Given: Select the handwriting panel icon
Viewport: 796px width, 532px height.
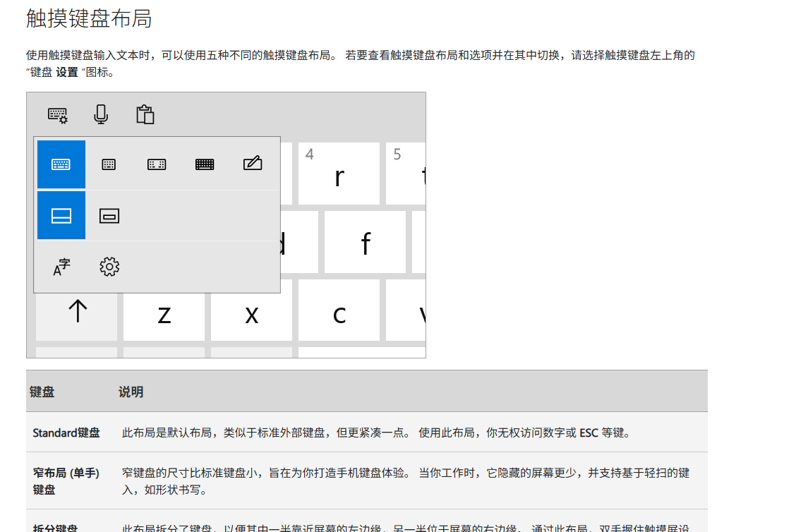Looking at the screenshot, I should tap(253, 163).
